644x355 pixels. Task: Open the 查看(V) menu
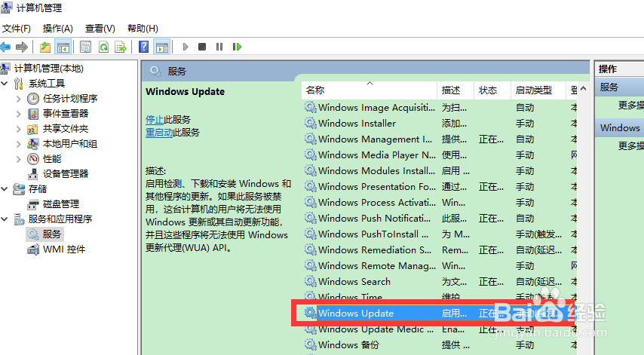tap(100, 29)
